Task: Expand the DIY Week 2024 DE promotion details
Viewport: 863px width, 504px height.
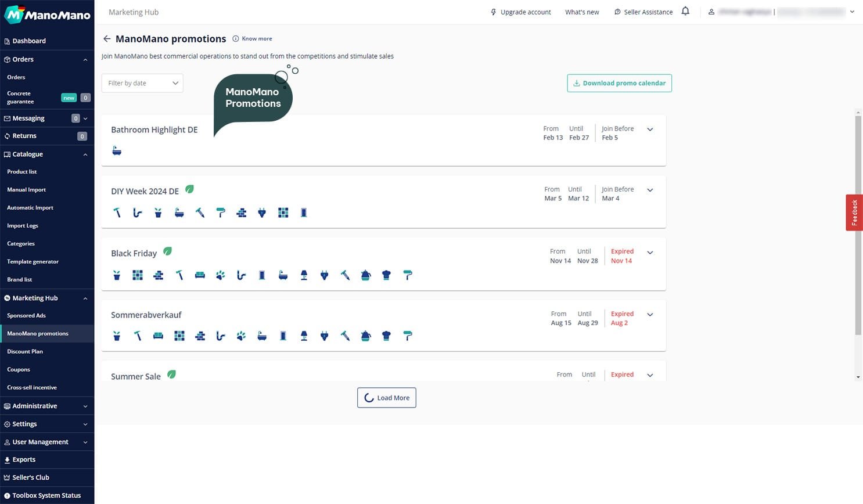Action: pyautogui.click(x=650, y=190)
